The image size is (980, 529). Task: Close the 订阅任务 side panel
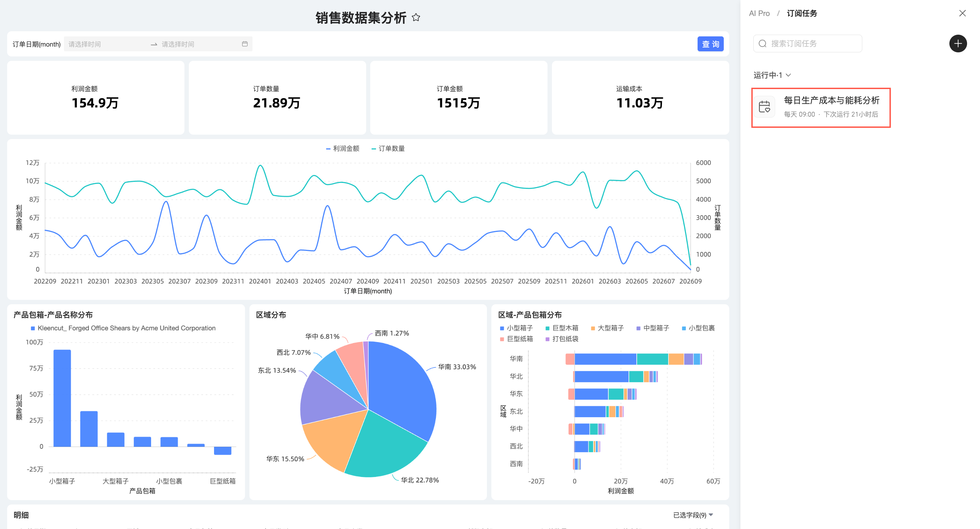click(x=963, y=13)
